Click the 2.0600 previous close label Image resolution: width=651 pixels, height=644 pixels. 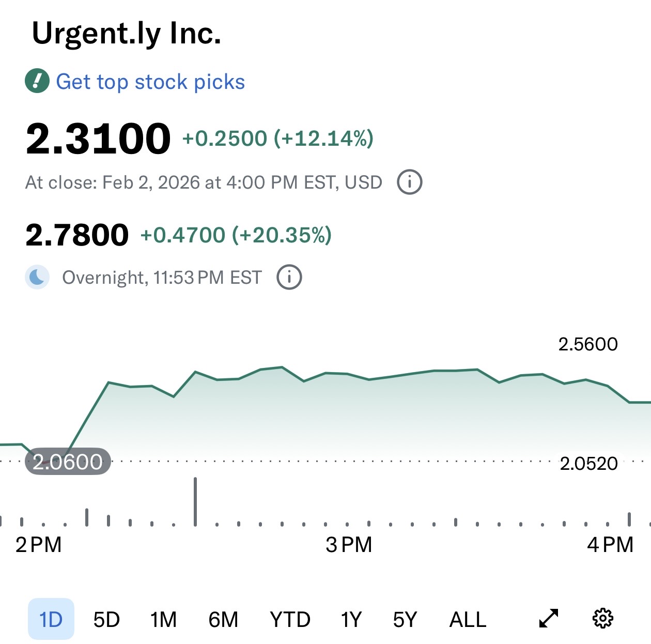(68, 462)
